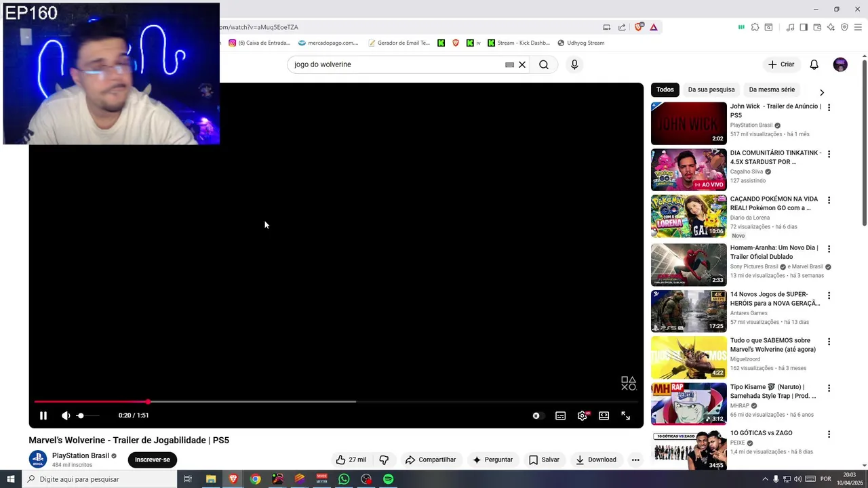This screenshot has height=488, width=868.
Task: Open the on-screen keyboard icon in search
Action: pyautogui.click(x=509, y=64)
